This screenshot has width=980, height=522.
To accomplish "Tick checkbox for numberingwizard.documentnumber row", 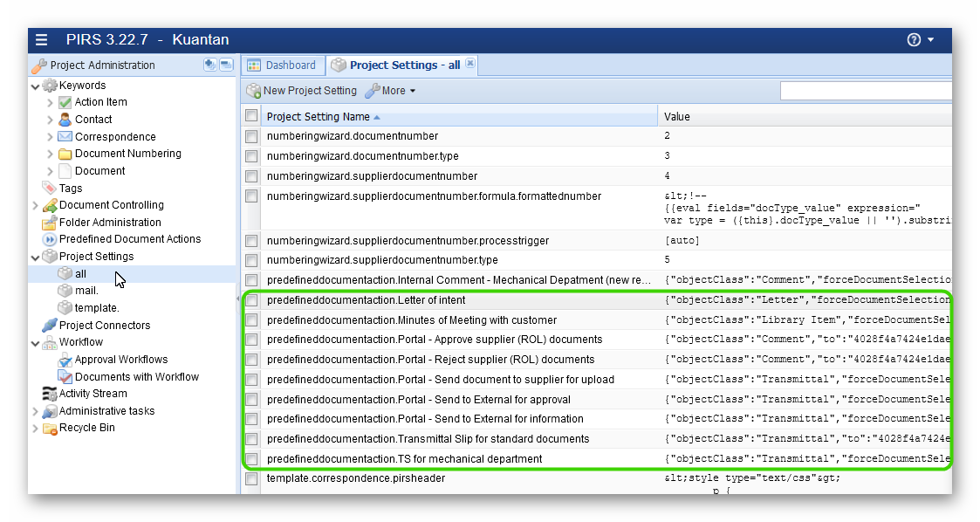I will pos(251,136).
